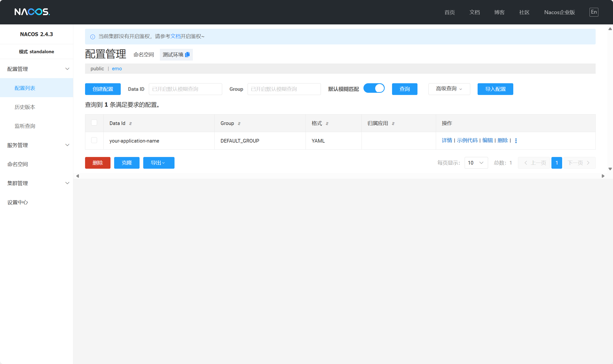Viewport: 613px width, 364px height.
Task: Expand 高级查询 dropdown
Action: tap(449, 89)
